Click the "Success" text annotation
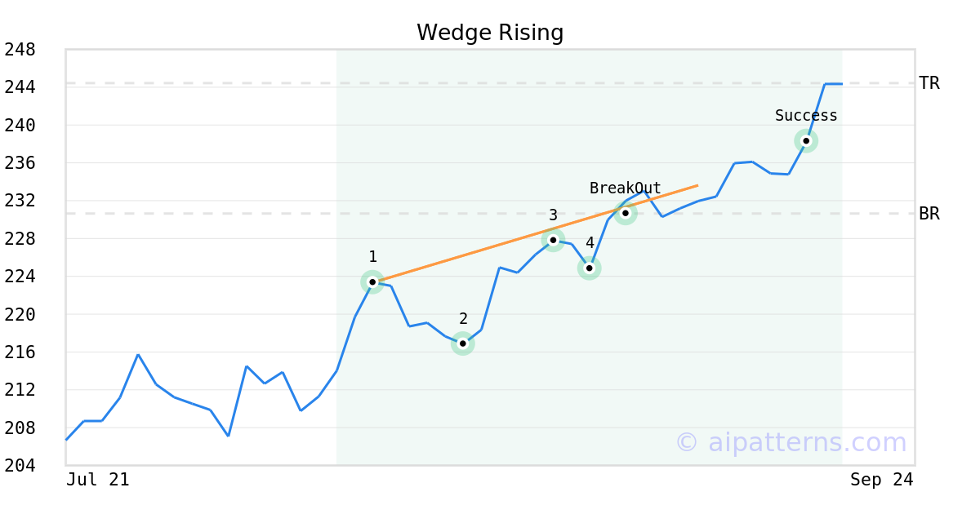980x514 pixels. [x=806, y=116]
